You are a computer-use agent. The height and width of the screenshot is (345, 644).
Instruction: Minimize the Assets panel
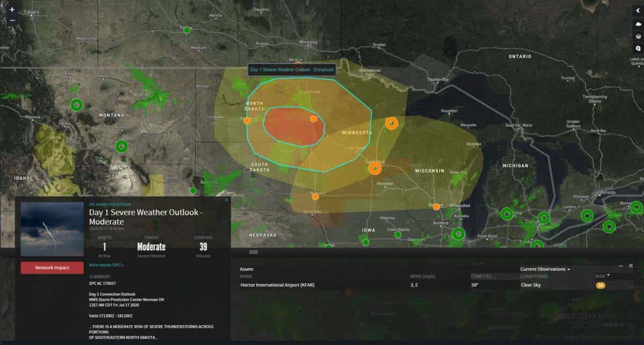[620, 265]
